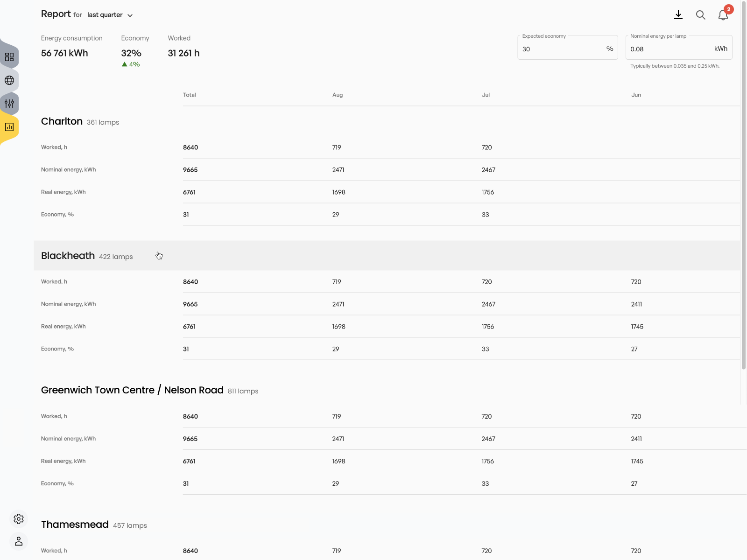Viewport: 747px width, 560px height.
Task: Select the yellow reports chart icon
Action: click(x=9, y=126)
